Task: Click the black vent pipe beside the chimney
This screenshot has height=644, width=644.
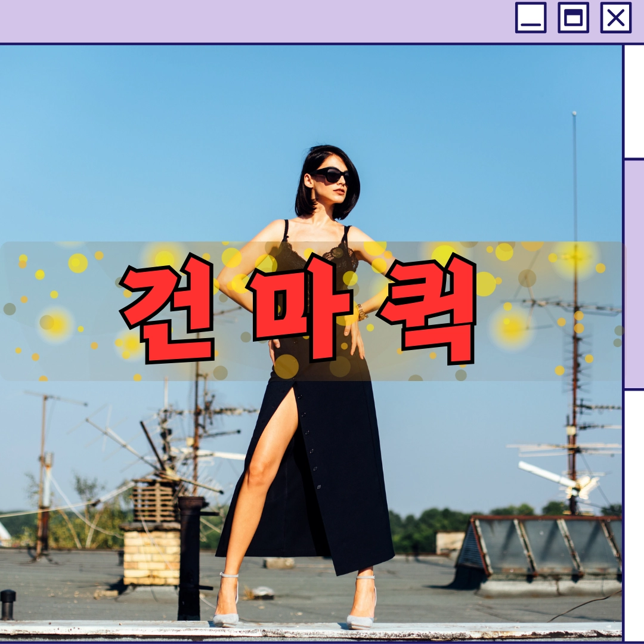Action: point(190,559)
